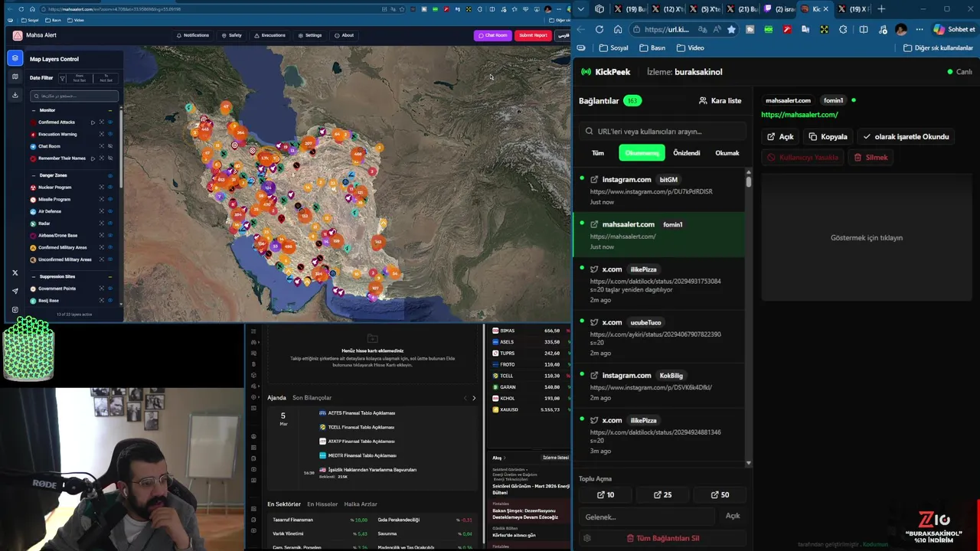This screenshot has height=551, width=980.
Task: Toggle visibility of Evacuation Warning layer
Action: (110, 134)
